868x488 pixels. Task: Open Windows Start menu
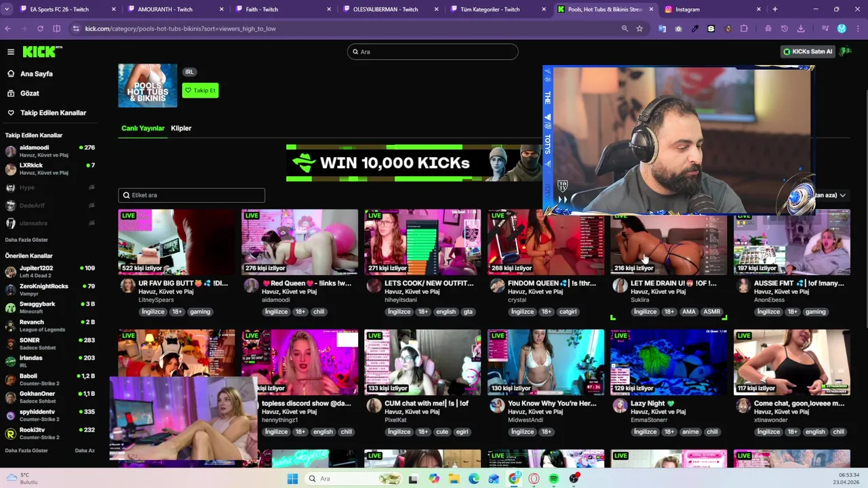[292, 479]
